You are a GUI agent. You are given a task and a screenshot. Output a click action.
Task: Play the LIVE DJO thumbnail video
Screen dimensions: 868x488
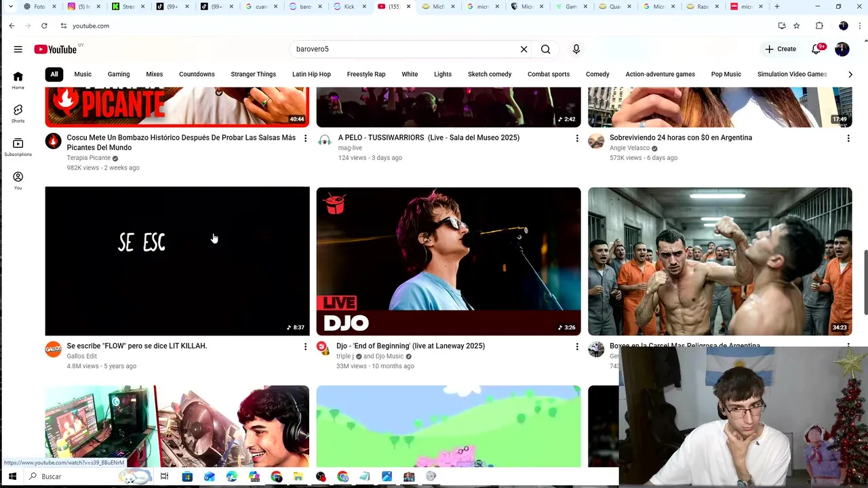[448, 261]
